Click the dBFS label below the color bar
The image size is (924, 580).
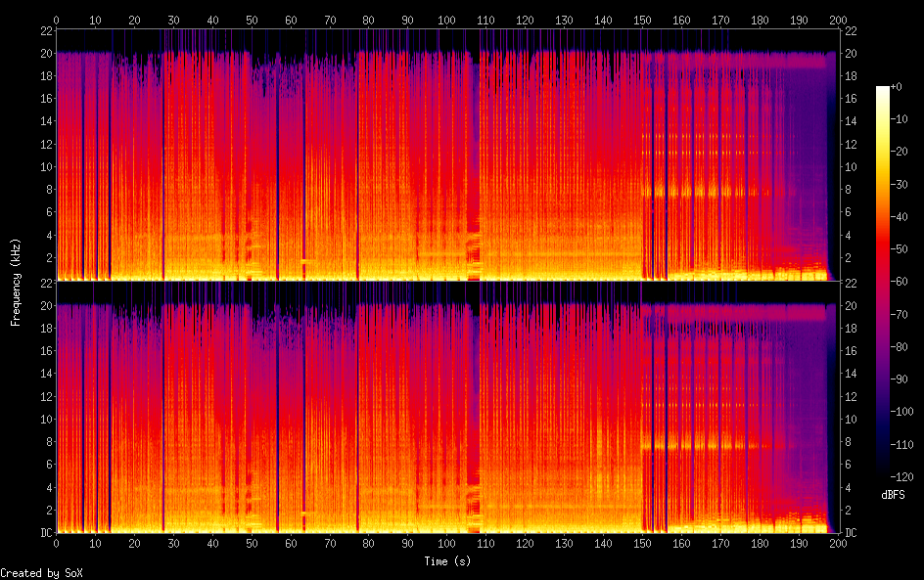(892, 496)
